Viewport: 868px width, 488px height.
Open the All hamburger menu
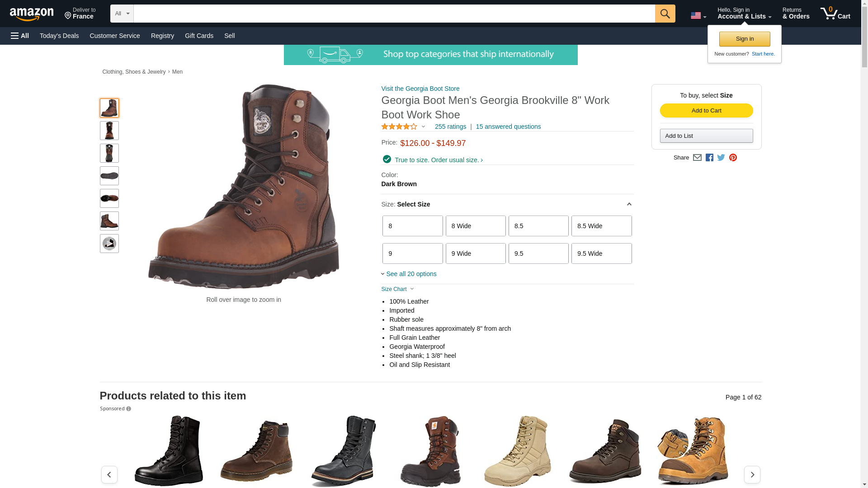tap(20, 36)
